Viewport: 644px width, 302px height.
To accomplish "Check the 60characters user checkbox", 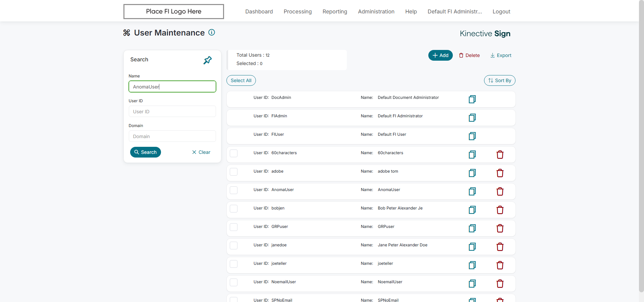I will point(234,153).
